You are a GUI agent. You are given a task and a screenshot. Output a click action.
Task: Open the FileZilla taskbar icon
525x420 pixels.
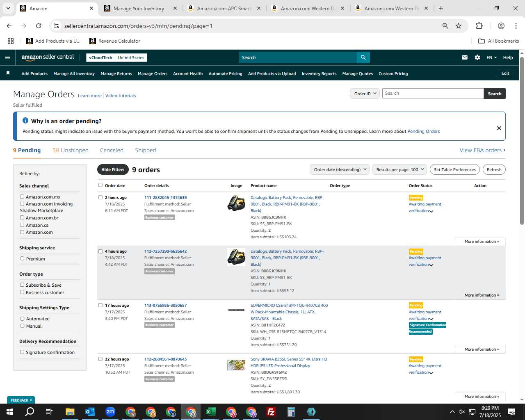[271, 412]
